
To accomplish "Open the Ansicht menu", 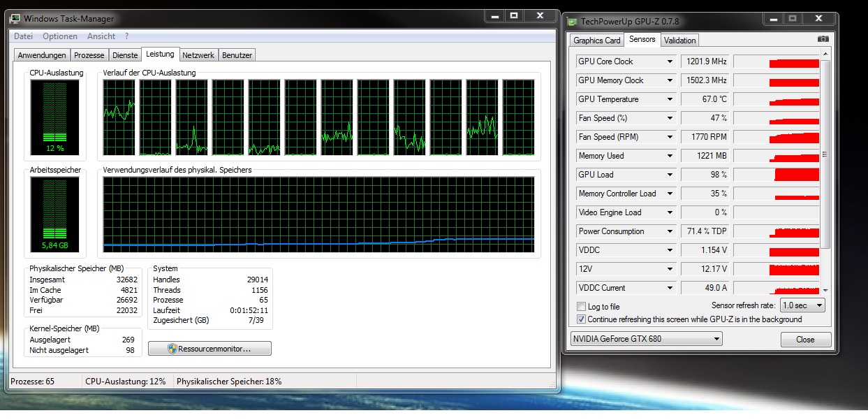I will (101, 36).
